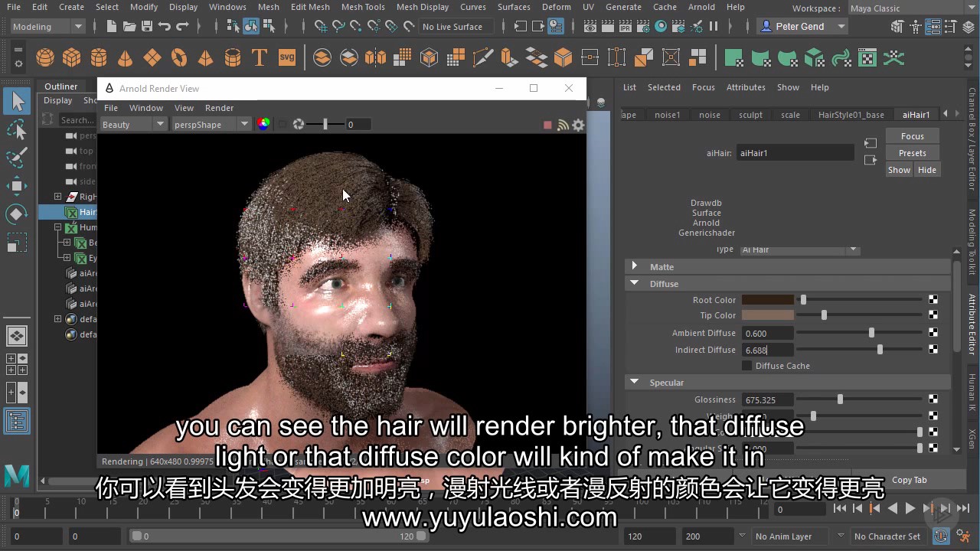Open the Attributes menu in Attribute Editor
This screenshot has width=980, height=551.
click(746, 87)
